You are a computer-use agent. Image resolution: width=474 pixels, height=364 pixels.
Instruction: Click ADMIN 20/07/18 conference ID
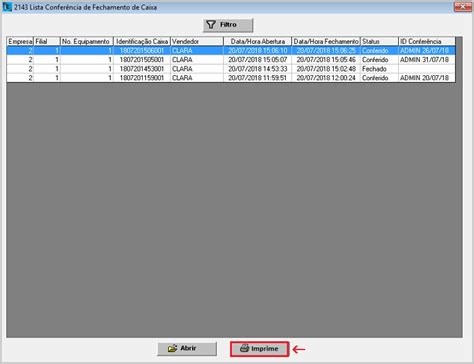pyautogui.click(x=427, y=78)
